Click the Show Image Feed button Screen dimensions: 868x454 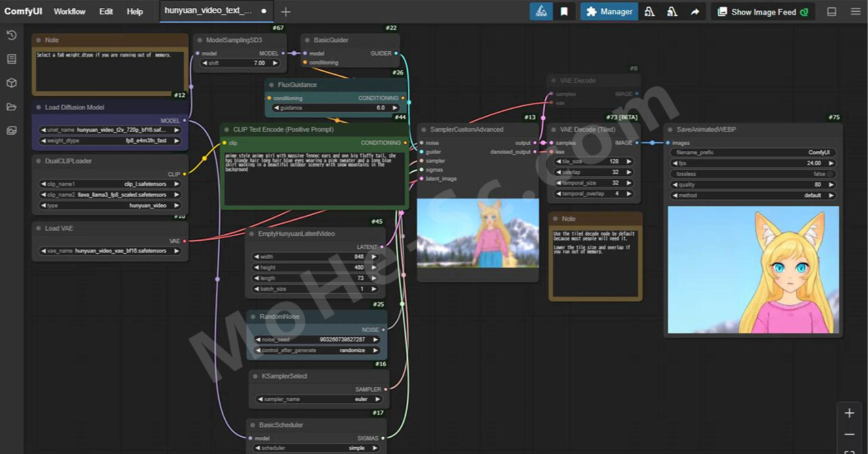(763, 12)
